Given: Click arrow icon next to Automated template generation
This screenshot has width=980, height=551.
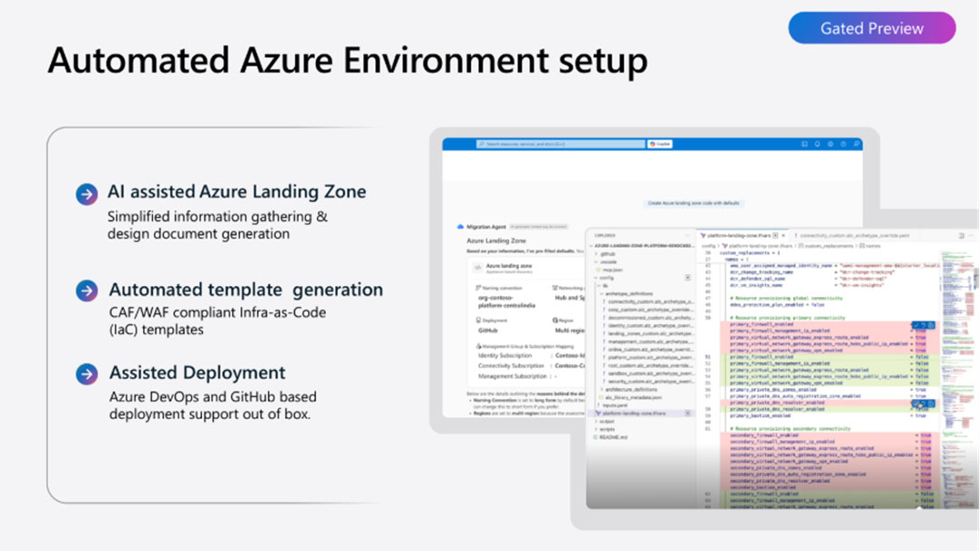Looking at the screenshot, I should click(x=87, y=291).
